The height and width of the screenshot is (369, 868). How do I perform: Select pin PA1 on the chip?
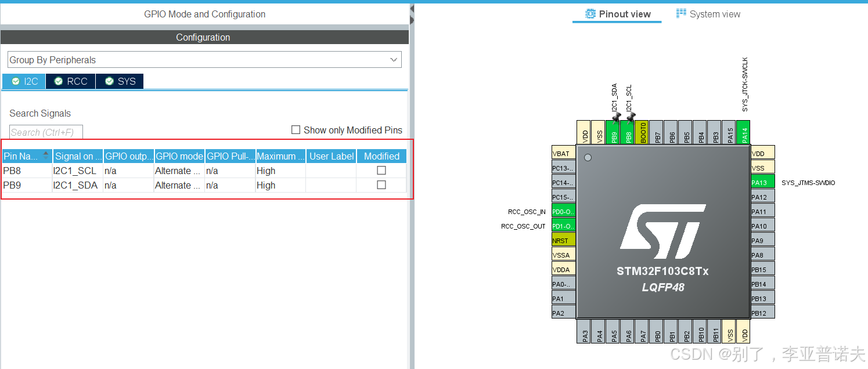563,298
